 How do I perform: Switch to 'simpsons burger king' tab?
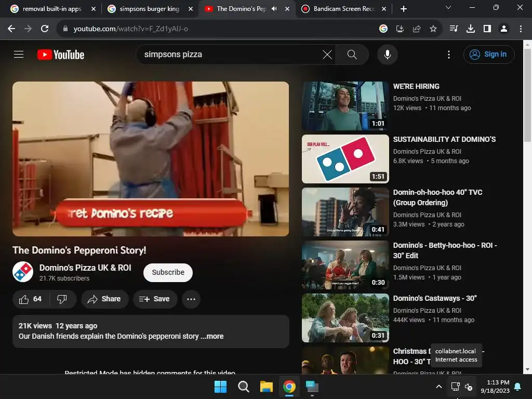pos(143,9)
